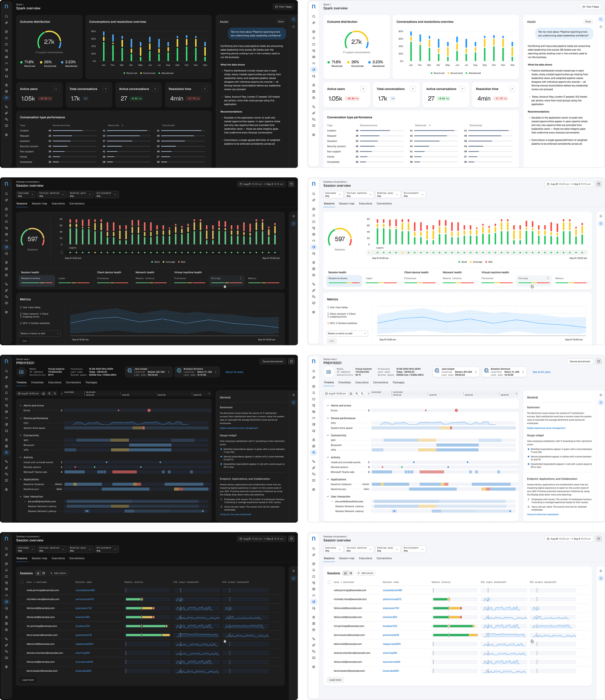Tick the header checkbox in the light Sessions table
The height and width of the screenshot is (700, 605).
click(x=329, y=582)
